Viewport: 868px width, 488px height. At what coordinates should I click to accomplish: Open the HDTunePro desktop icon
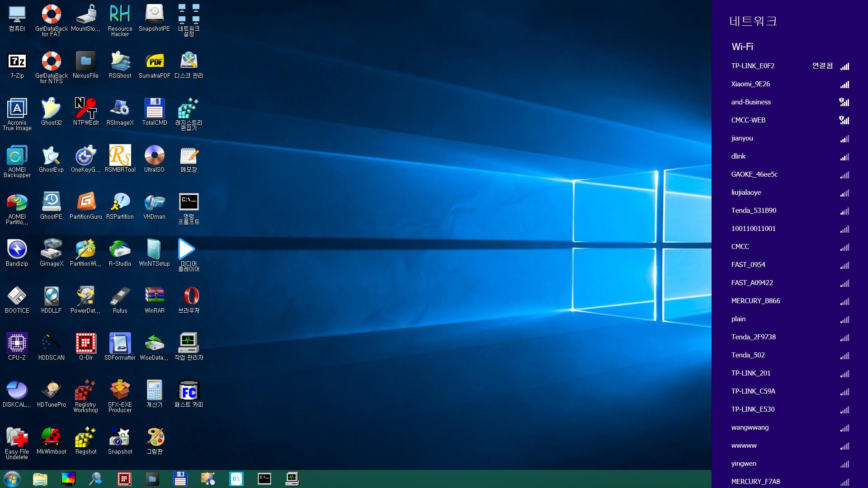click(52, 394)
